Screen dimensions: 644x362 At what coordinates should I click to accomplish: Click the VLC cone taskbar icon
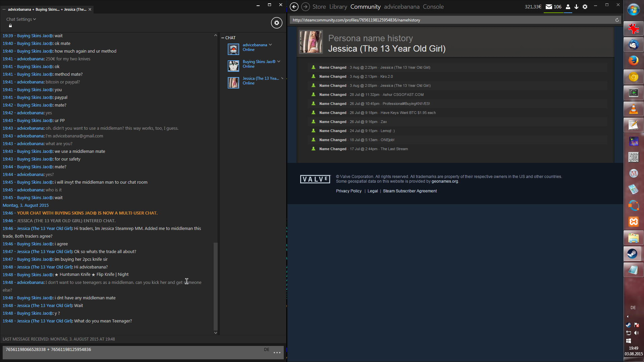point(633,109)
